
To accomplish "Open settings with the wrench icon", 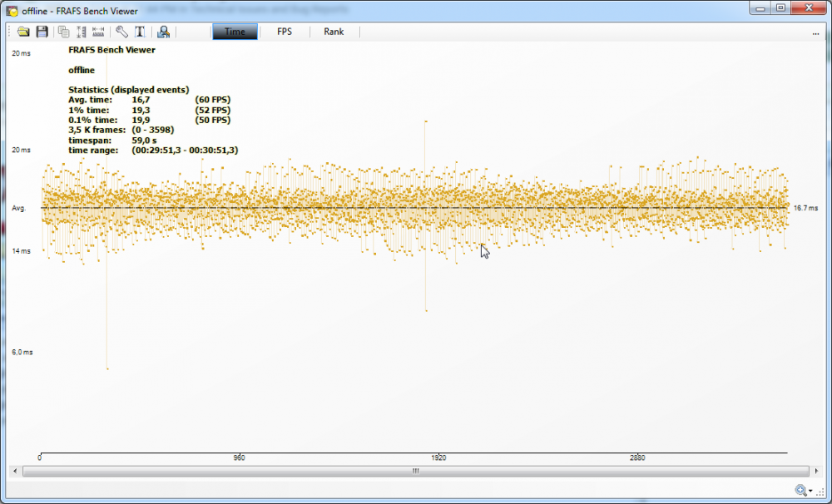I will pyautogui.click(x=121, y=32).
